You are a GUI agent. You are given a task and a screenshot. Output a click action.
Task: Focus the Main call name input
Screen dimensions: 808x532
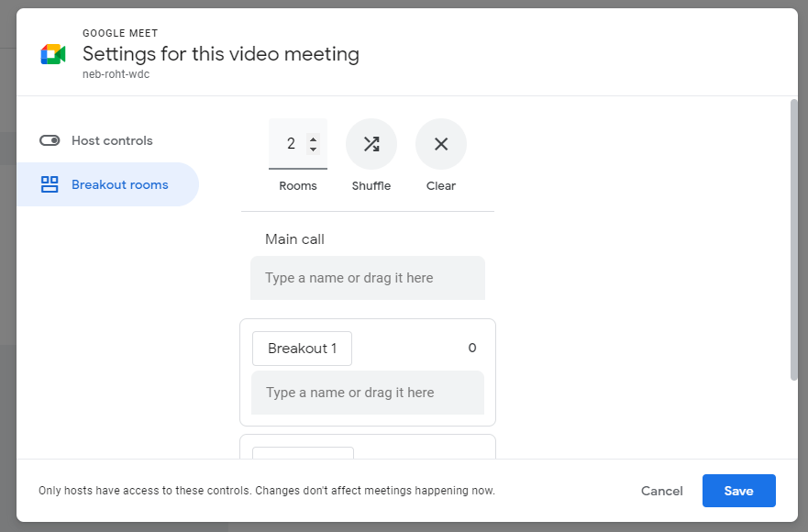pyautogui.click(x=368, y=278)
